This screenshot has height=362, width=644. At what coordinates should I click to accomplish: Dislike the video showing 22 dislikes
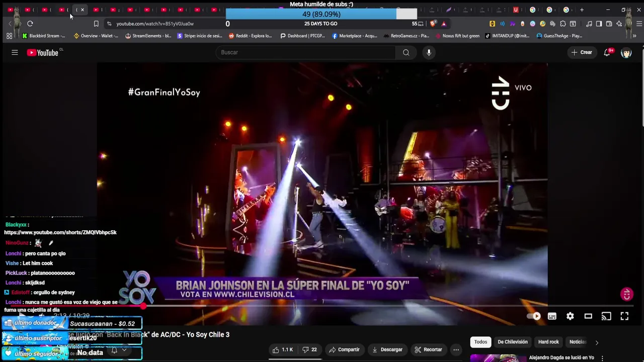[309, 349]
